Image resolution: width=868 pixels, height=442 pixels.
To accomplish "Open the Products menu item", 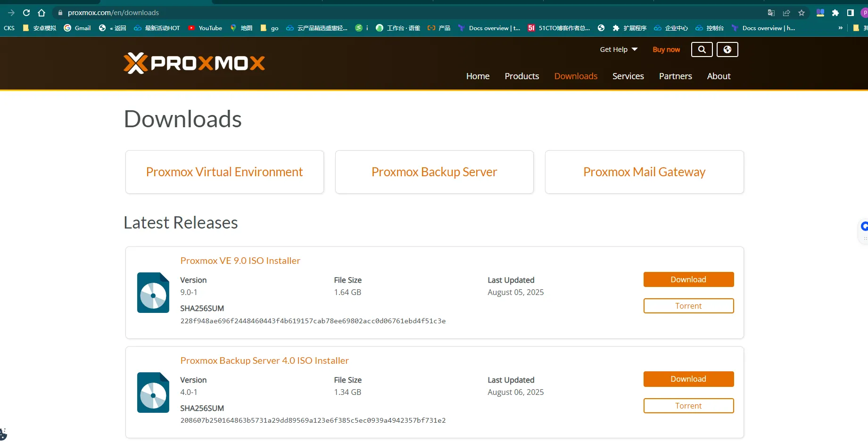I will 521,76.
